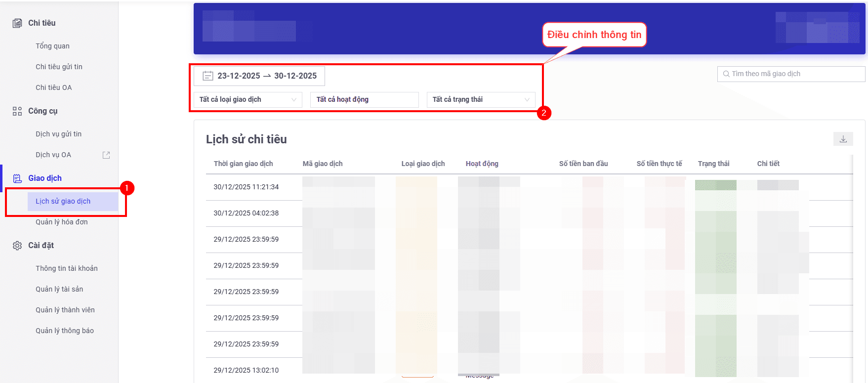Open the Tổng quan menu item

[x=52, y=46]
